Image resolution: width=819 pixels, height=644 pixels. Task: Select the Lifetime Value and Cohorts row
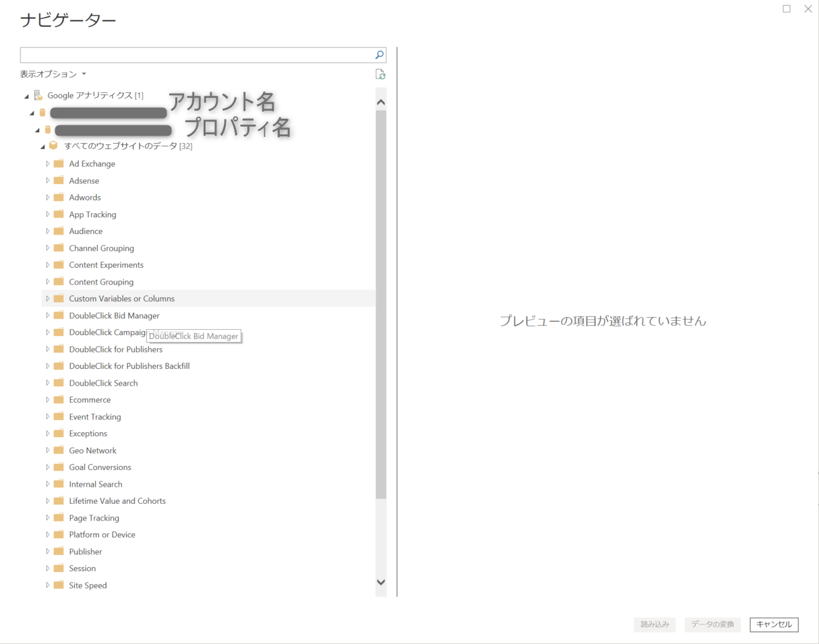coord(208,501)
